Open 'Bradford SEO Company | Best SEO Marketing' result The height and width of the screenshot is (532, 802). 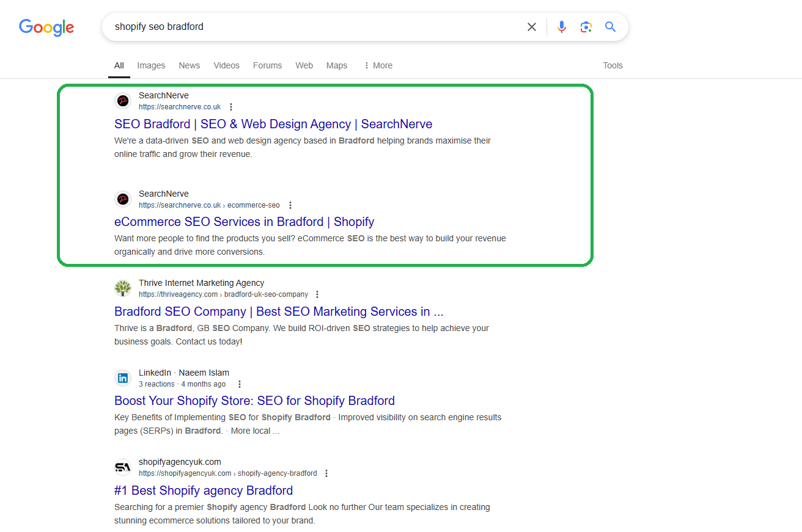tap(279, 312)
